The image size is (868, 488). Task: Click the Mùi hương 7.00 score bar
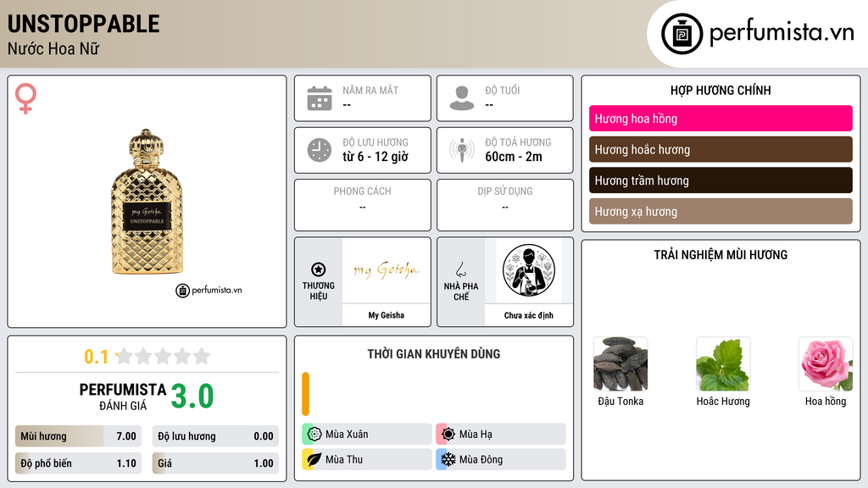click(x=78, y=436)
